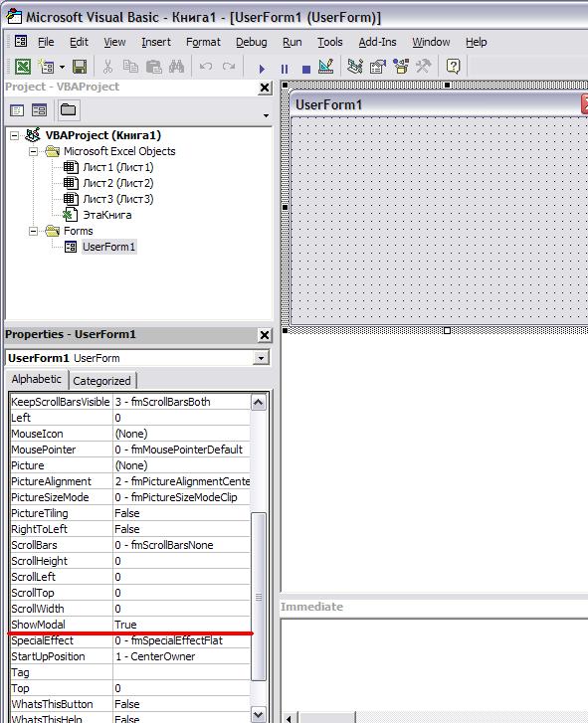Click the properties list scroll up arrow
Viewport: 588px width, 723px height.
pyautogui.click(x=259, y=403)
